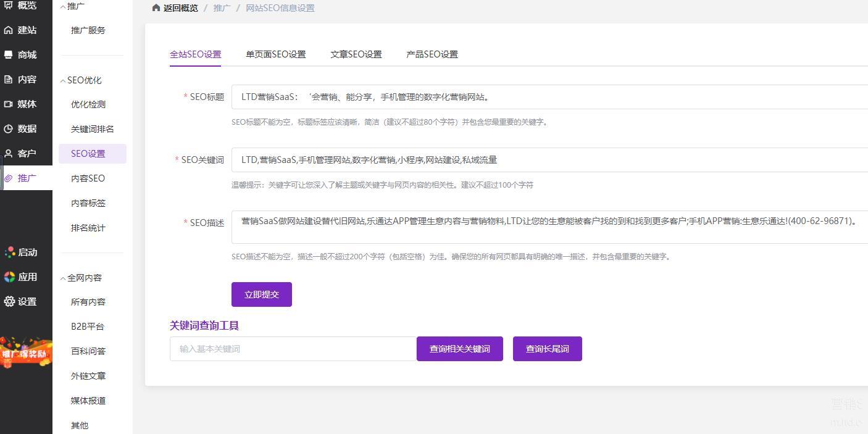
Task: Open the 客户 person icon
Action: click(9, 154)
